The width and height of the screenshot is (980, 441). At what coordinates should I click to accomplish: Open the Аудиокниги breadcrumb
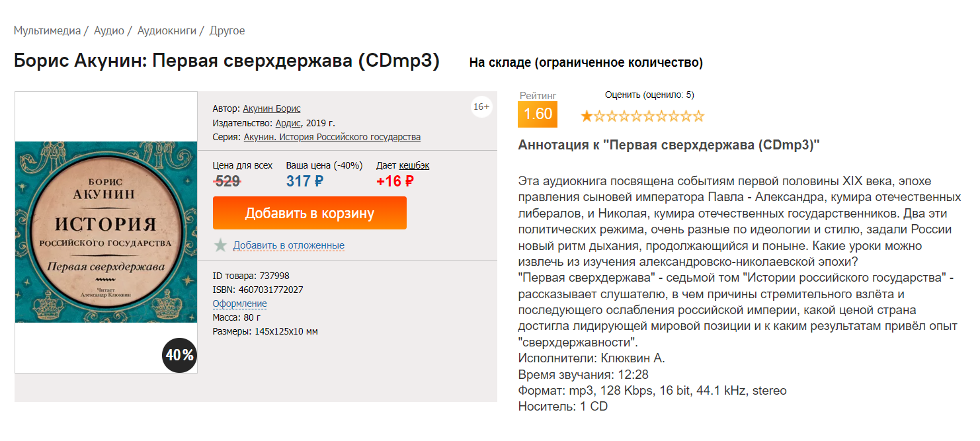click(167, 30)
